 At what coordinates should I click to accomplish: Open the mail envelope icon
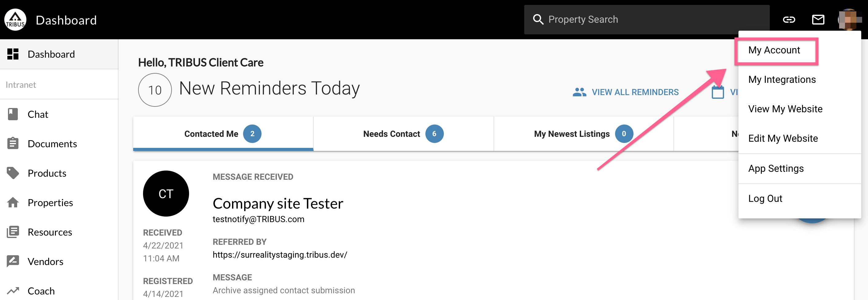point(818,20)
